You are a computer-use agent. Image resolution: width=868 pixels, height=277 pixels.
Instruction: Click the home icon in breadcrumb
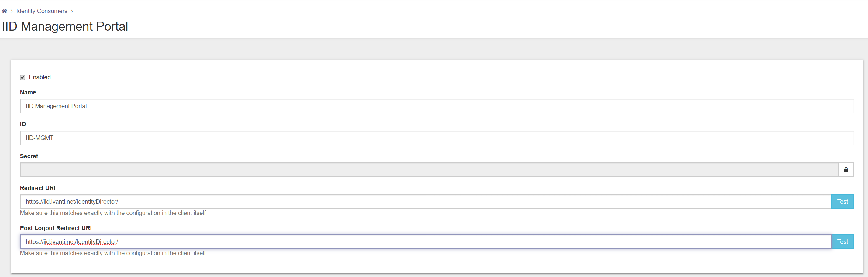4,11
